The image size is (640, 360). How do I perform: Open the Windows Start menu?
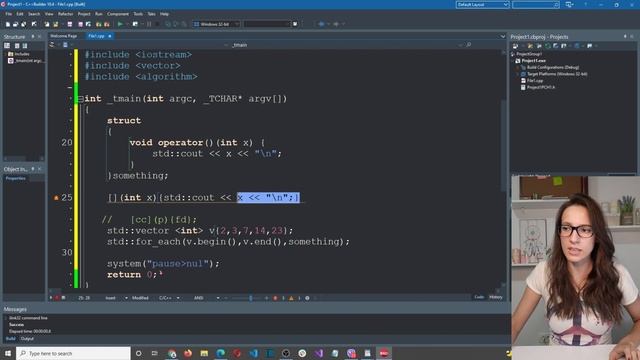tap(8, 353)
